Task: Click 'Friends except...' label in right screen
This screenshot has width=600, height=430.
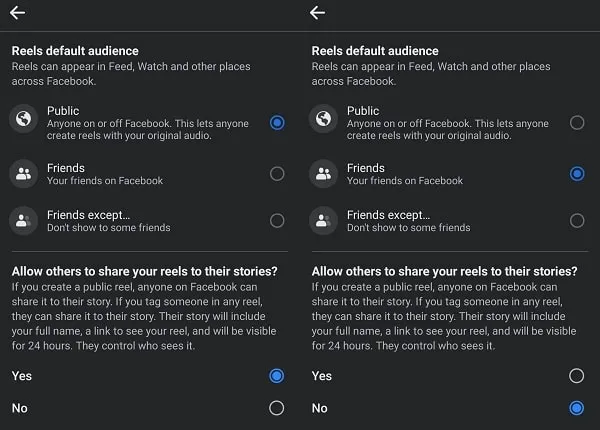Action: 389,215
